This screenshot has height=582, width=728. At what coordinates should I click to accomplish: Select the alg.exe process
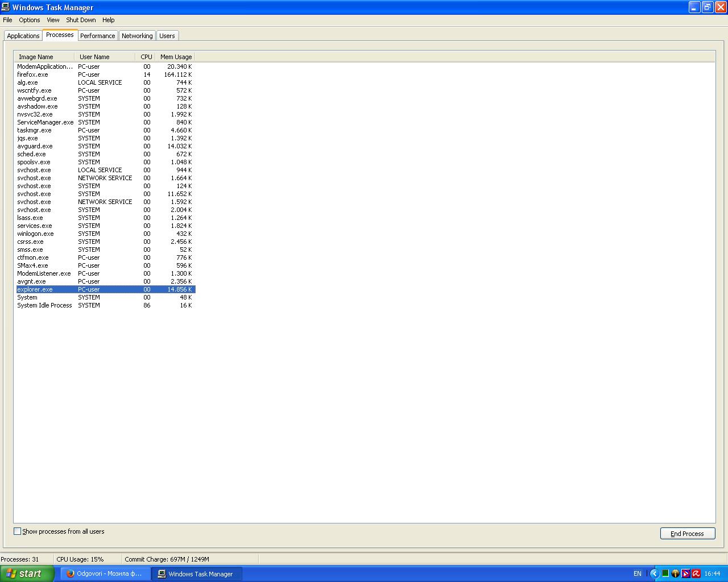105,82
